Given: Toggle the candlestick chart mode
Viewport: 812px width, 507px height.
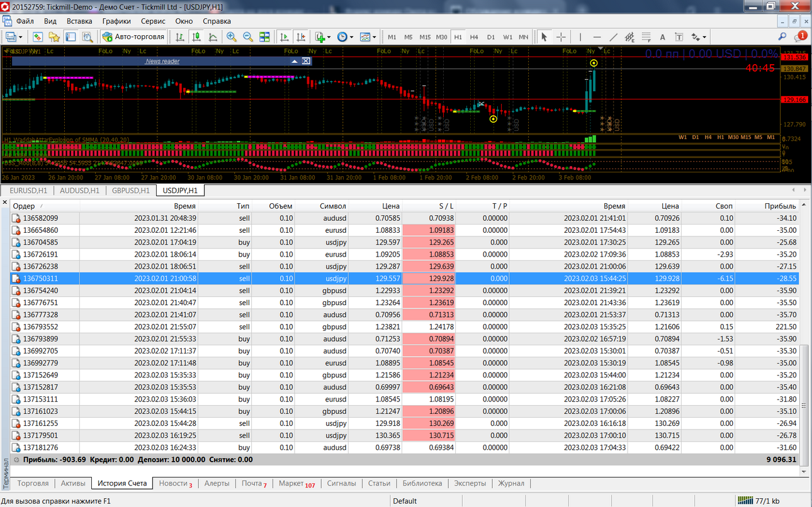Looking at the screenshot, I should (x=196, y=37).
